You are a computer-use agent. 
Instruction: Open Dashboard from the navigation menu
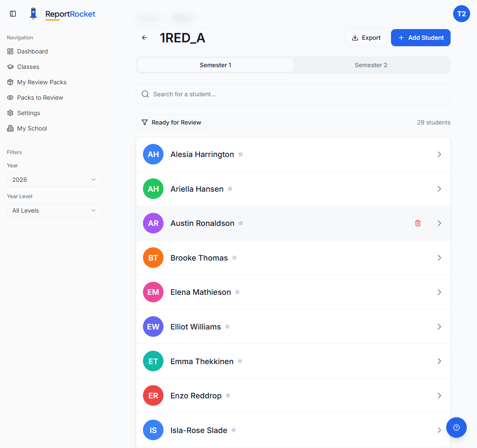[32, 51]
